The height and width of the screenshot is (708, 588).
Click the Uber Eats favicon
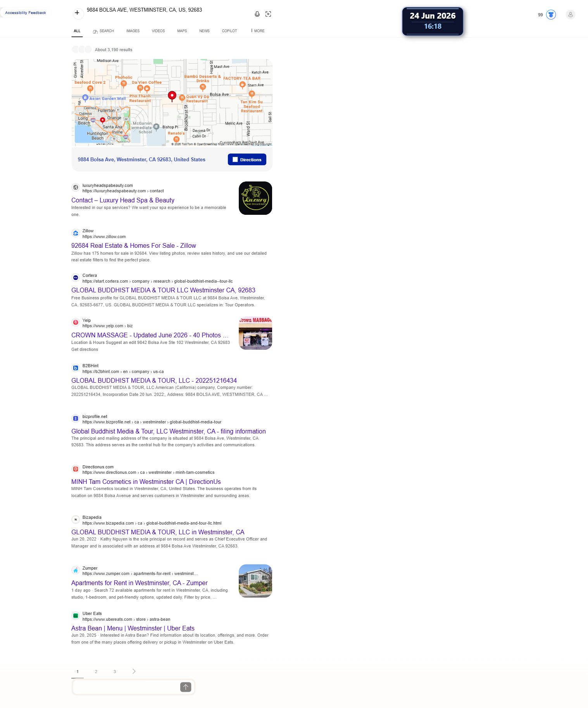pyautogui.click(x=76, y=616)
